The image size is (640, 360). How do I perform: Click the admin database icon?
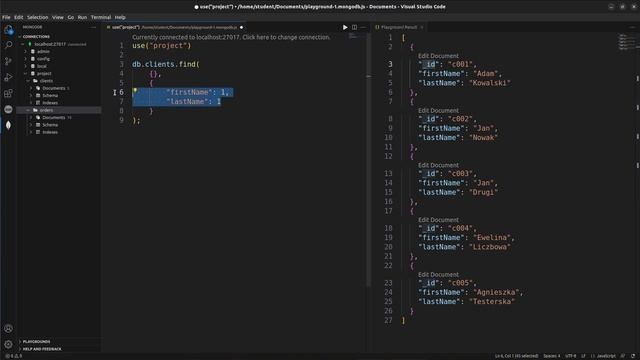tap(33, 51)
